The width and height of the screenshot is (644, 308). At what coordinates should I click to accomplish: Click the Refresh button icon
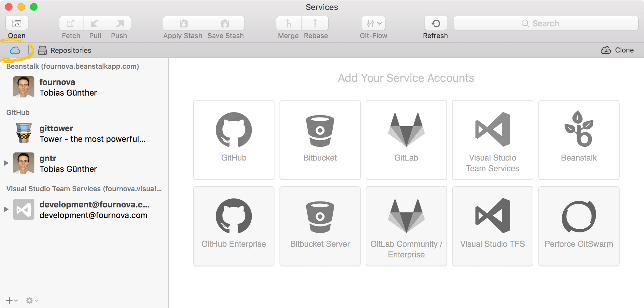pyautogui.click(x=435, y=23)
